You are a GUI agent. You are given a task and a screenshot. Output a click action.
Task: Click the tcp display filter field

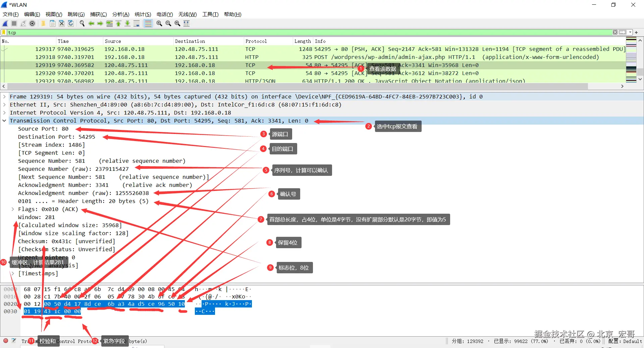point(309,32)
